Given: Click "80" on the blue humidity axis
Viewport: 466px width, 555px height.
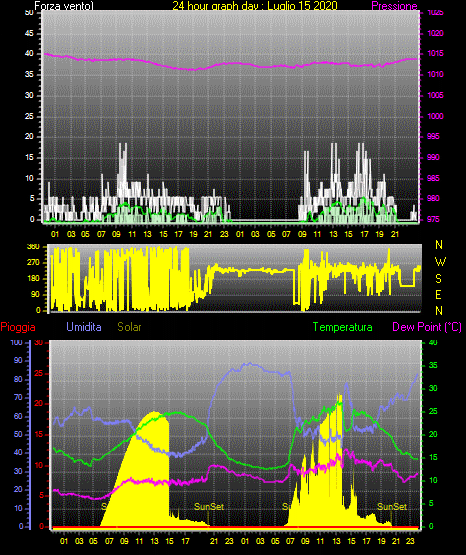Looking at the screenshot, I should pos(18,379).
